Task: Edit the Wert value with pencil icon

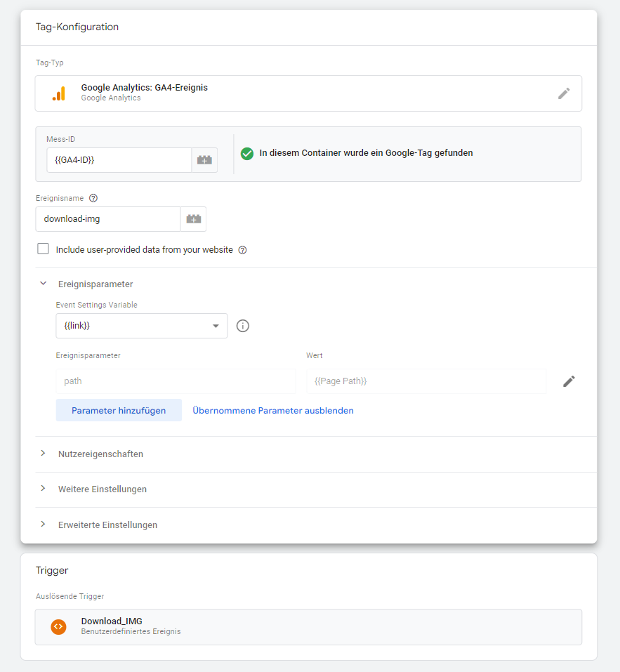Action: (569, 381)
